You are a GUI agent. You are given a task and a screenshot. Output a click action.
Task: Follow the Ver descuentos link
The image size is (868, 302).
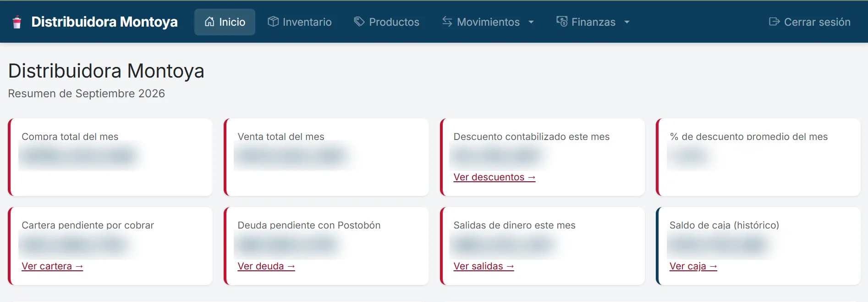pos(494,177)
